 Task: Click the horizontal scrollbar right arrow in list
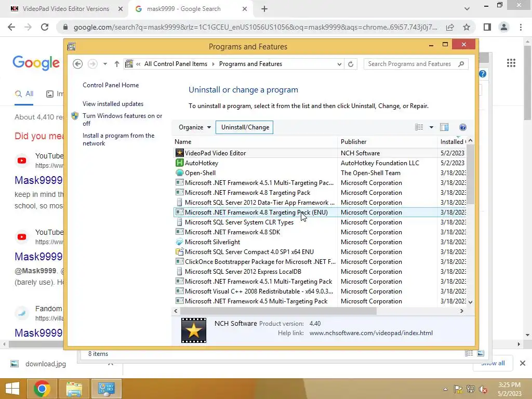click(x=461, y=311)
